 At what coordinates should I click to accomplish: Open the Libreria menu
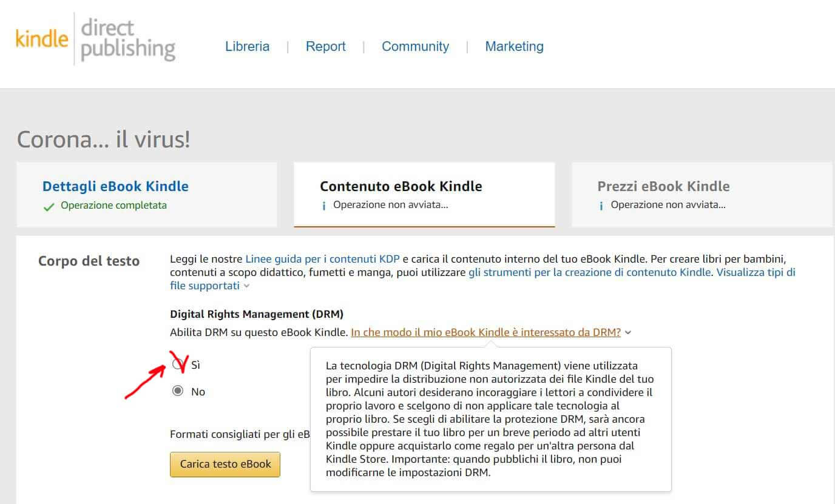(247, 47)
